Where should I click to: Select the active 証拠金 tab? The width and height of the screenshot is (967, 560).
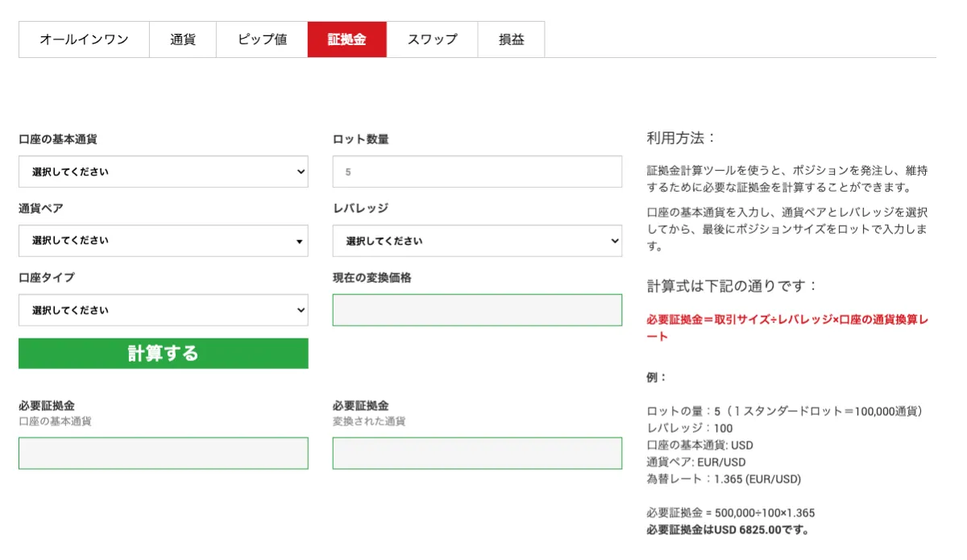pos(347,39)
